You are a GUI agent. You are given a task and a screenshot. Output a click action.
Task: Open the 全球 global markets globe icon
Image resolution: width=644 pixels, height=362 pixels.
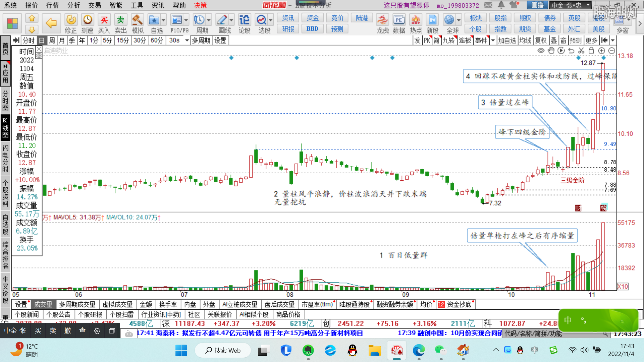pos(449,20)
